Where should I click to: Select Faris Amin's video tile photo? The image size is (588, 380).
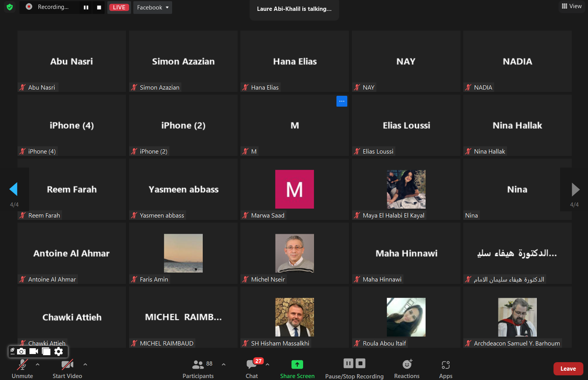183,253
